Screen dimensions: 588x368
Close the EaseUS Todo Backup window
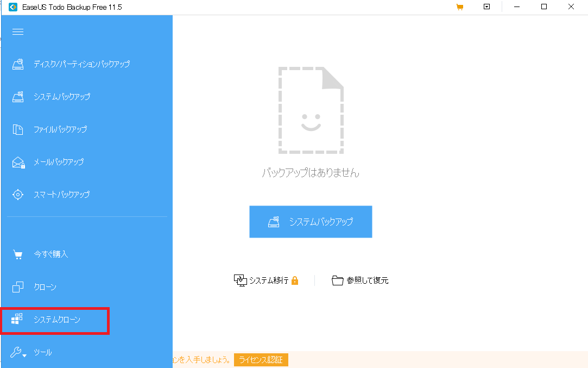(571, 7)
